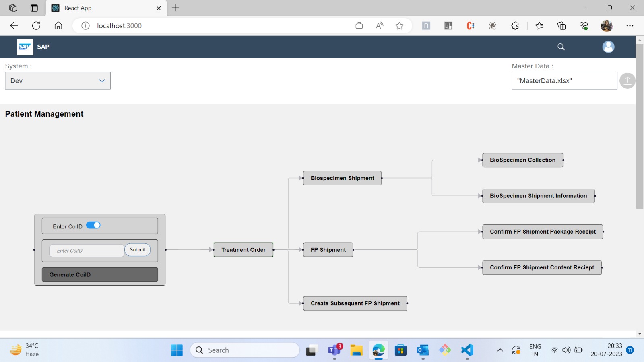Open the split screen browser icon

point(448,25)
